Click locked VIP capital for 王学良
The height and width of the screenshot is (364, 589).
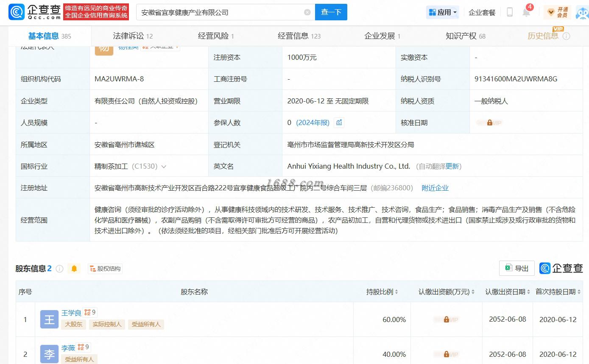click(446, 320)
